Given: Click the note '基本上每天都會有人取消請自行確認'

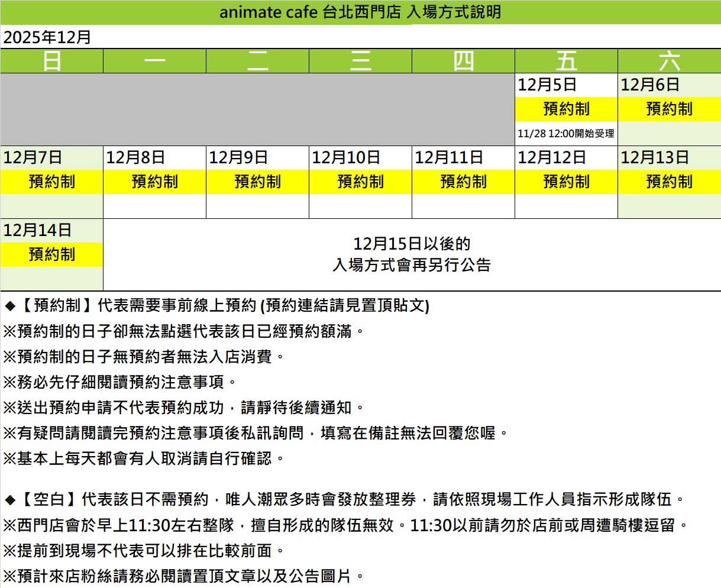Looking at the screenshot, I should click(x=144, y=458).
